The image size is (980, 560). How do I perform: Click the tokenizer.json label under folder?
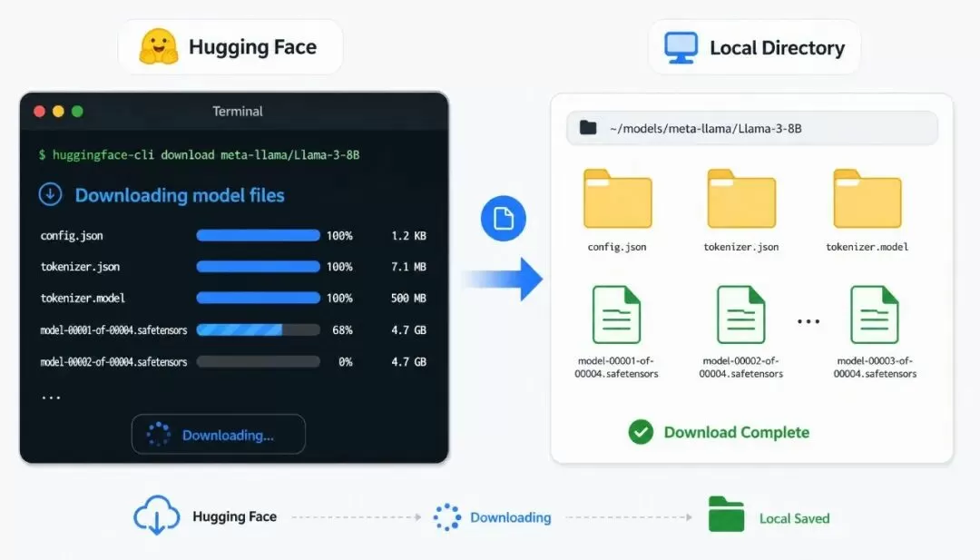click(741, 247)
